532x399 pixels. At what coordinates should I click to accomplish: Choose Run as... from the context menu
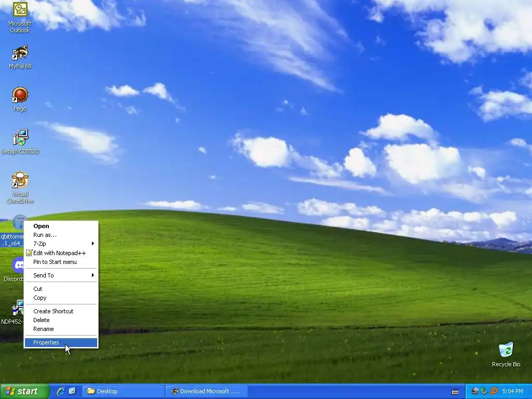[61, 235]
